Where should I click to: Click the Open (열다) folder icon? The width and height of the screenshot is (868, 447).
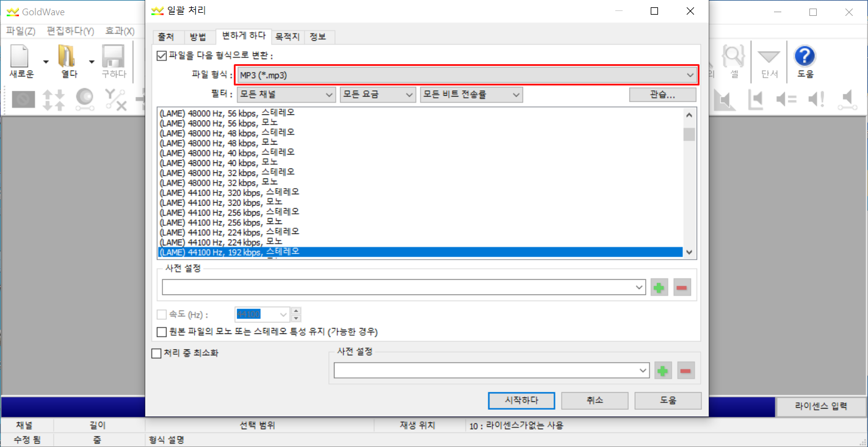pyautogui.click(x=66, y=56)
